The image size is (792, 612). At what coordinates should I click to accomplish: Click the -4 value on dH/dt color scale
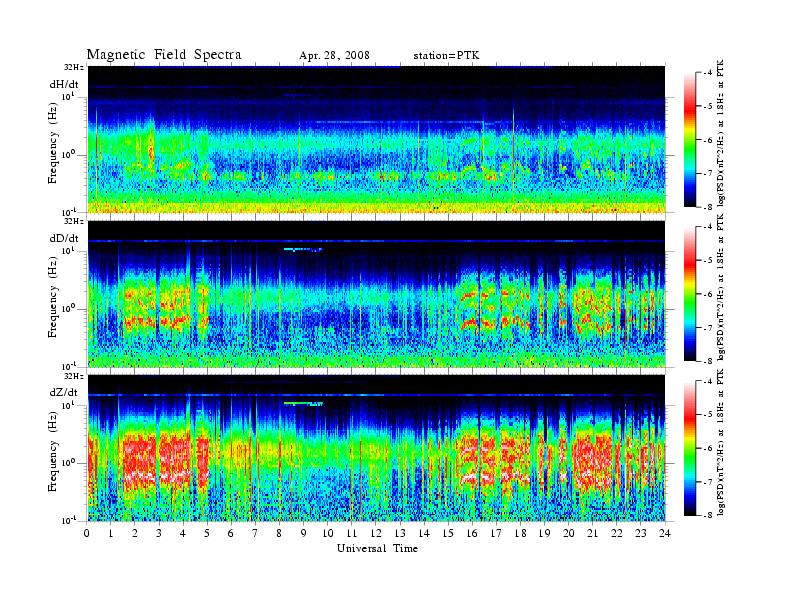coord(708,73)
